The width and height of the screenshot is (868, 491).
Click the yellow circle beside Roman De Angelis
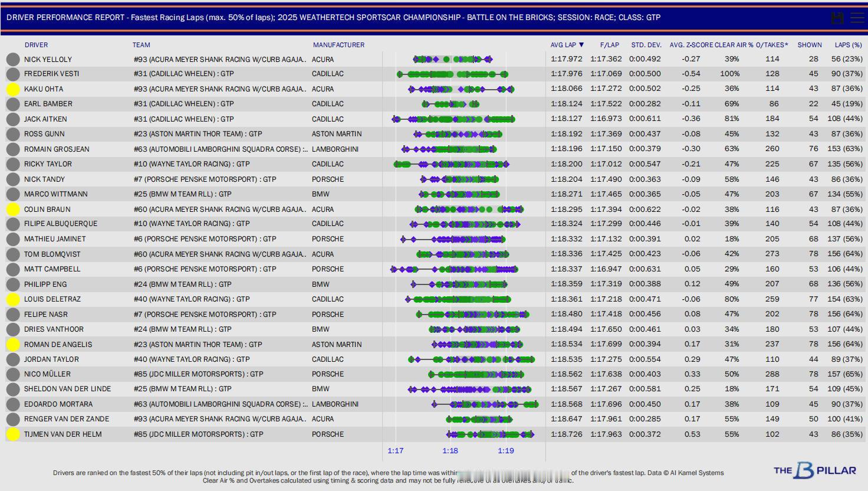coord(13,345)
